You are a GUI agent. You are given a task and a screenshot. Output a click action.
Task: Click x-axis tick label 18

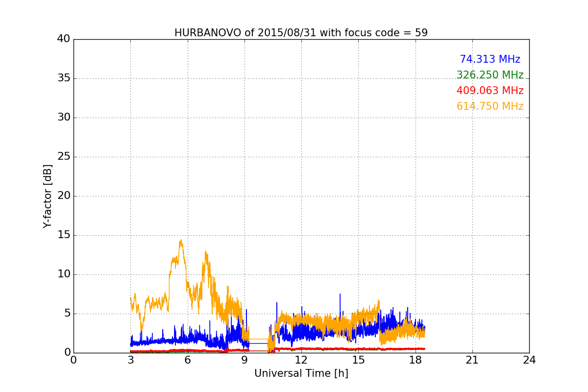point(415,360)
